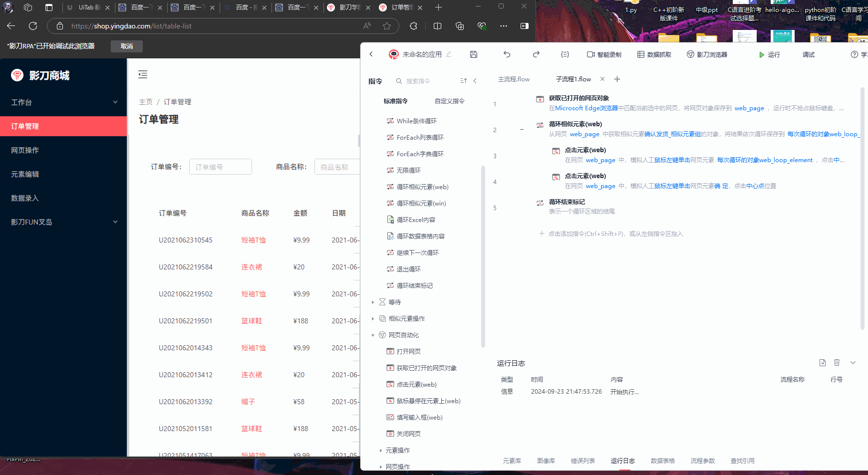Collapse the 运行日志 panel with chevron
Viewport: 868px width, 475px height.
853,363
